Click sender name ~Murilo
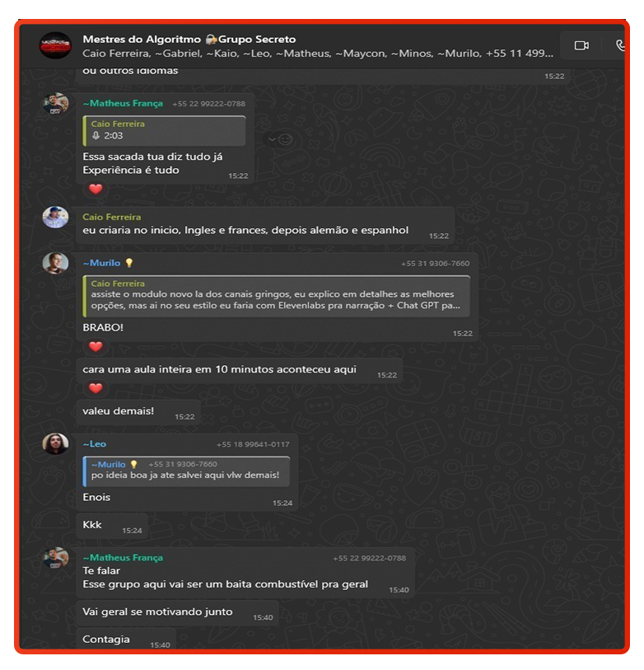Image resolution: width=644 pixels, height=670 pixels. click(102, 263)
